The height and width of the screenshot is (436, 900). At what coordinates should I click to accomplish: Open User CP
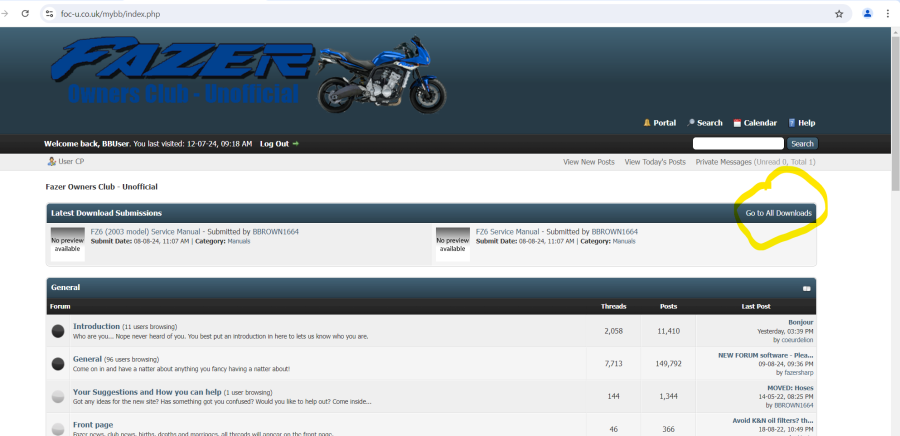tap(71, 162)
